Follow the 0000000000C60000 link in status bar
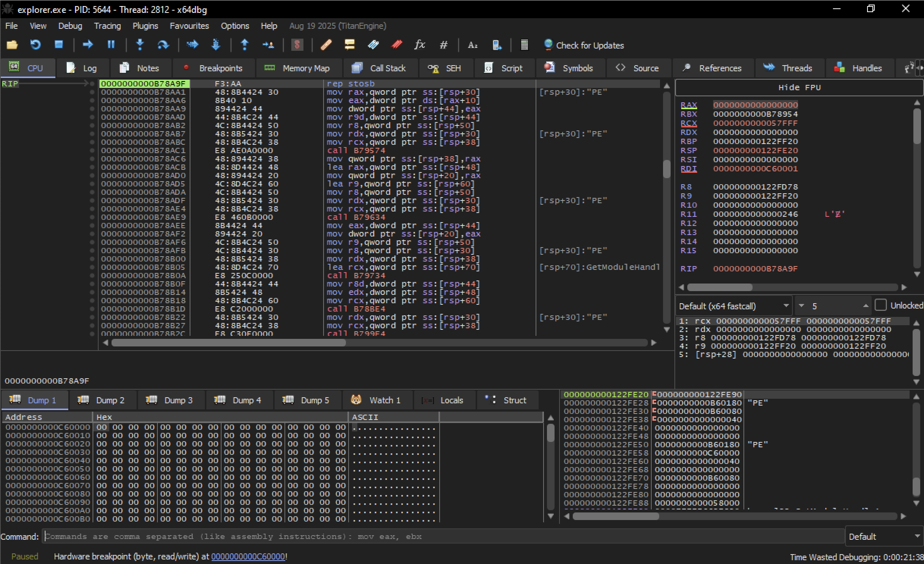Viewport: 924px width, 564px height. tap(248, 556)
